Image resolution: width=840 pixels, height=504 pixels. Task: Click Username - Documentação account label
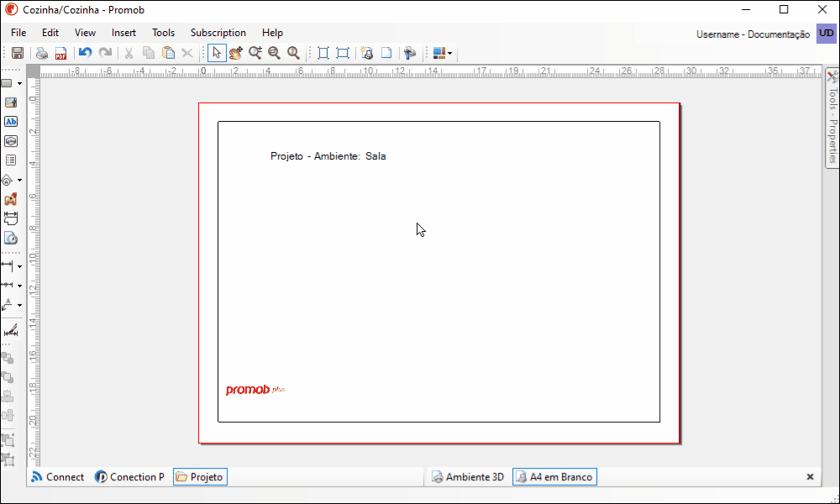click(753, 34)
